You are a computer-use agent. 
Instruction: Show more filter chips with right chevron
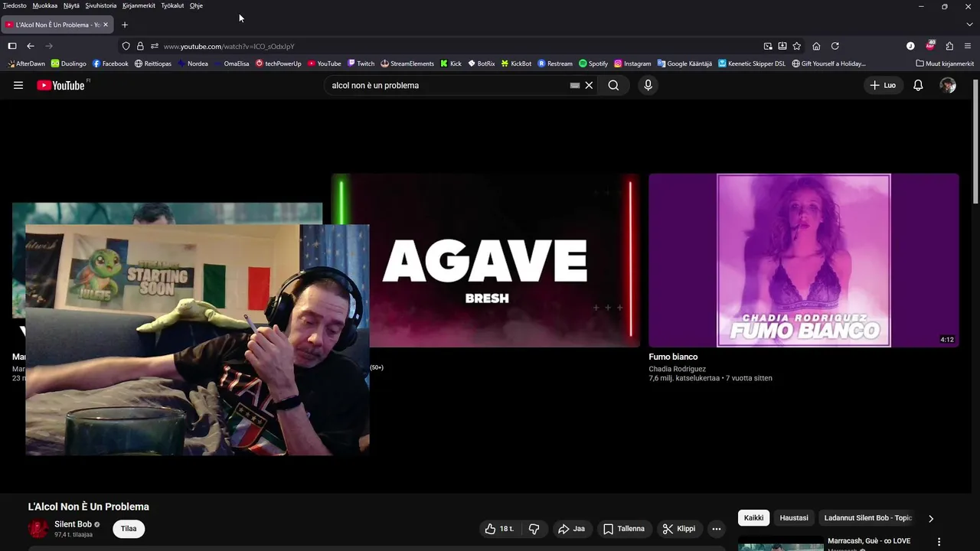coord(931,518)
